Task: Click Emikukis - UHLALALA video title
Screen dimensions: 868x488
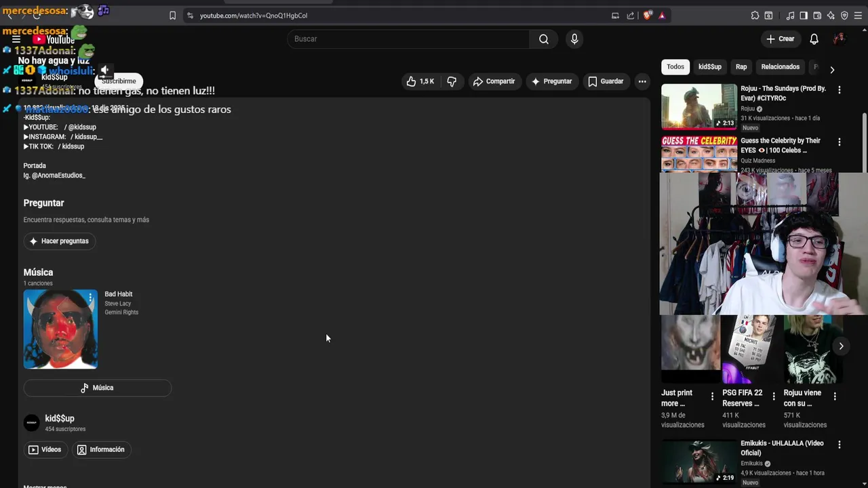Action: [x=782, y=448]
